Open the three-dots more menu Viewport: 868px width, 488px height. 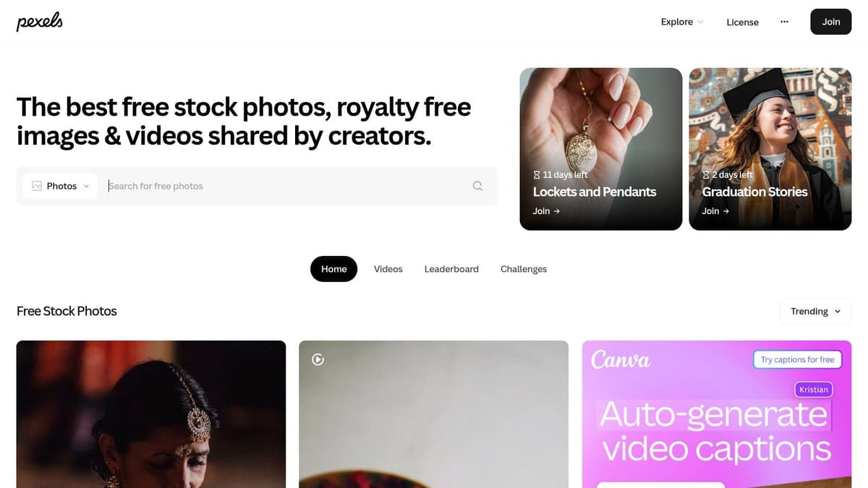[784, 22]
